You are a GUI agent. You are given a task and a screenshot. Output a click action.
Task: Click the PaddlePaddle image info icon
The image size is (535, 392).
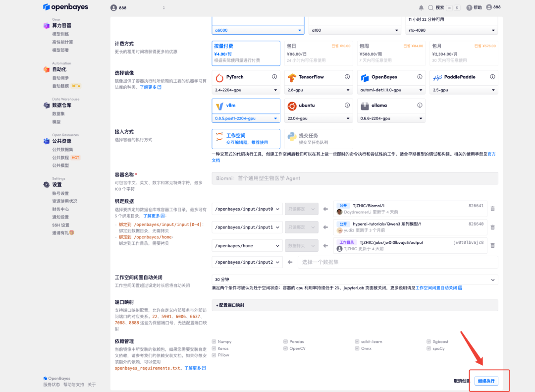(x=492, y=77)
